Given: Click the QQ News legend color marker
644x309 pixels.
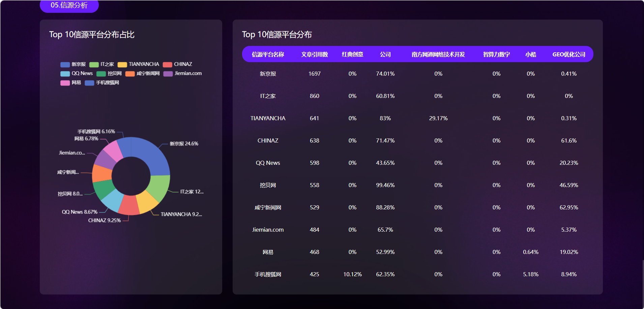Looking at the screenshot, I should [65, 74].
